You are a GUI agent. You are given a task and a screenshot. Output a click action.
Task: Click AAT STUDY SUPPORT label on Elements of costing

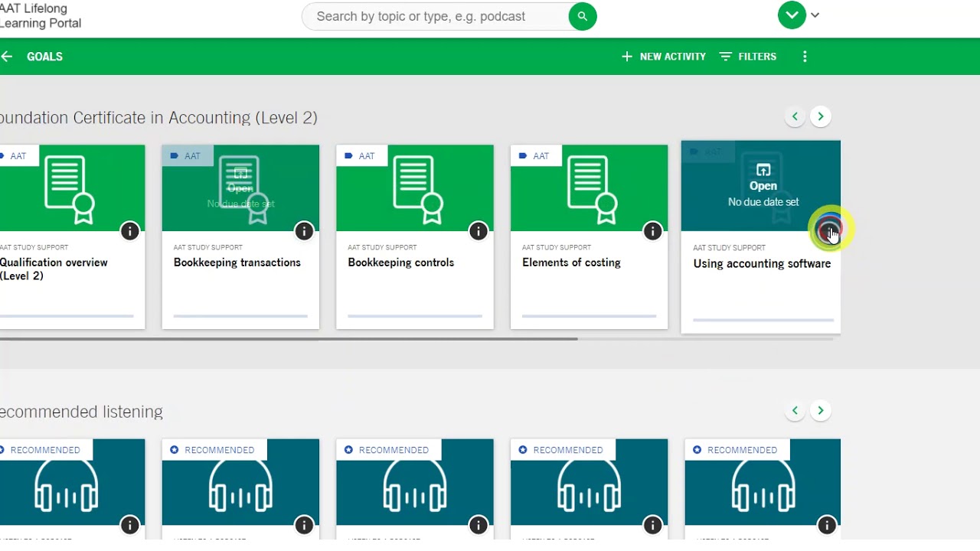coord(557,248)
